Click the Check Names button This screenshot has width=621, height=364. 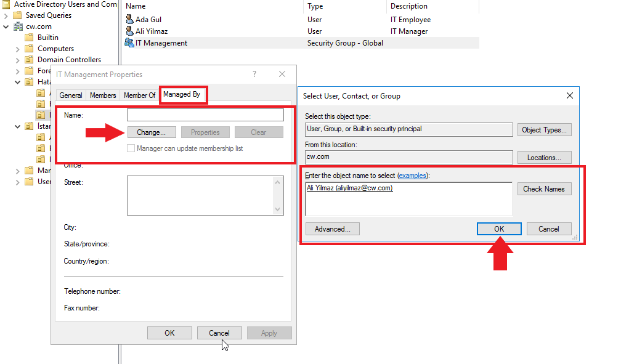coord(543,189)
